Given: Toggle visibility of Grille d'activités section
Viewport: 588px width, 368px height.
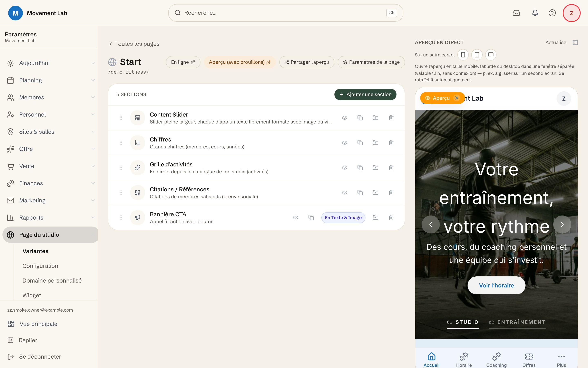Looking at the screenshot, I should pos(345,168).
